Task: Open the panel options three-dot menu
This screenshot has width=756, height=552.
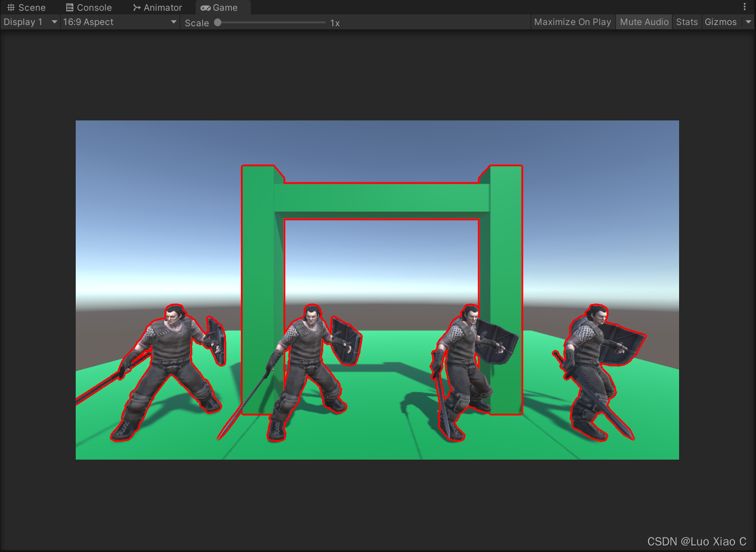Action: (745, 7)
